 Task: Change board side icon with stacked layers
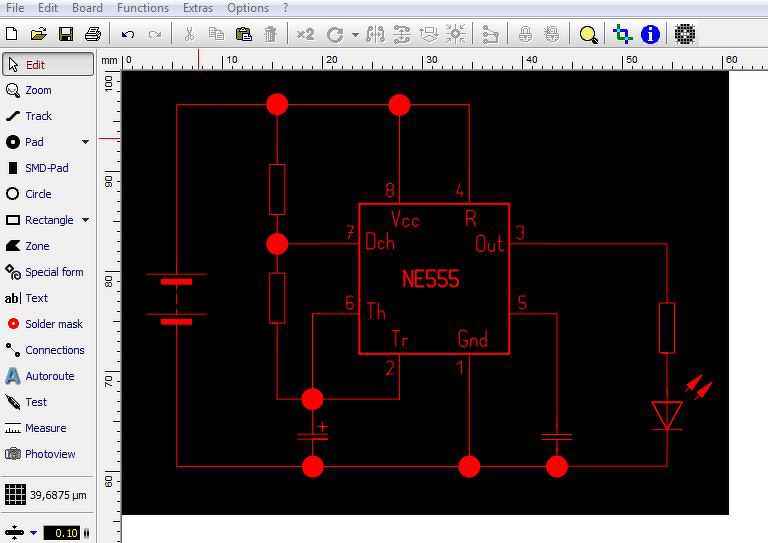pos(429,34)
